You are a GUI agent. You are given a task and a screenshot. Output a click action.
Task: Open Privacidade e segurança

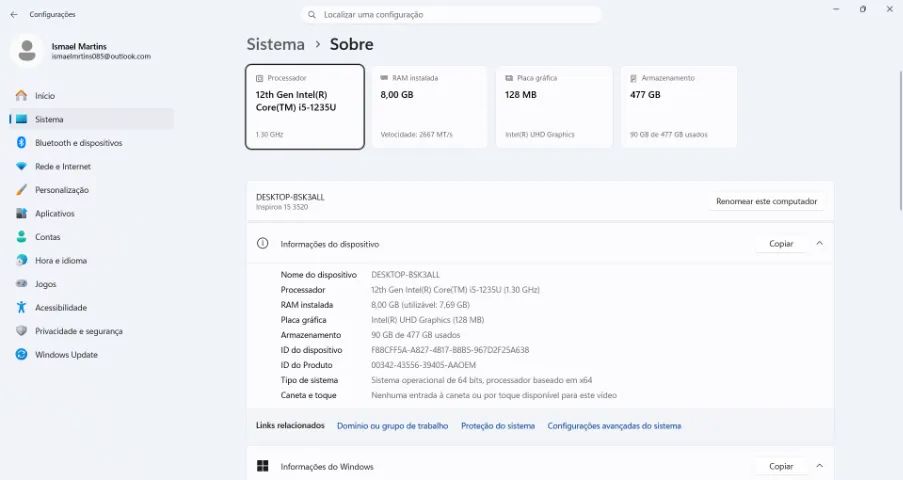pos(92,331)
